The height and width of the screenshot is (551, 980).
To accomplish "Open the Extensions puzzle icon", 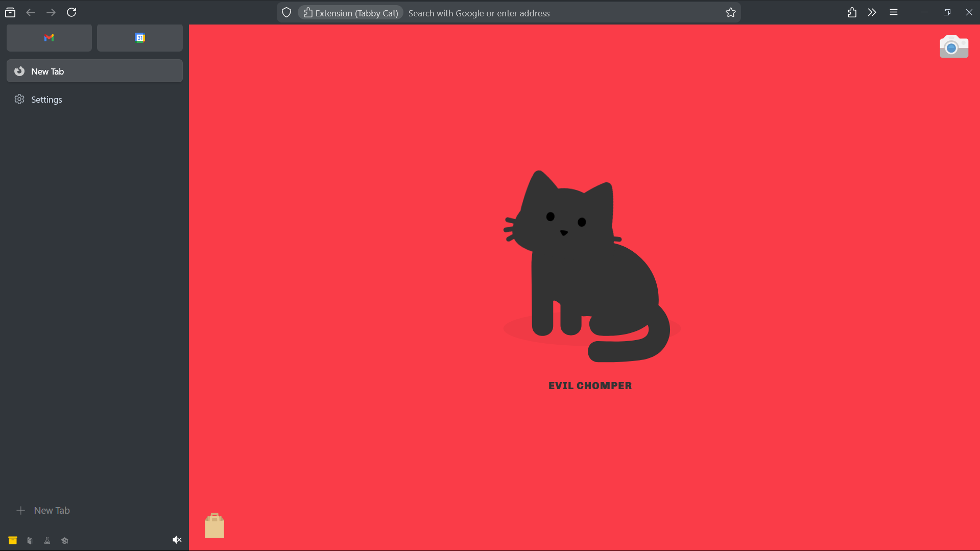I will [852, 13].
